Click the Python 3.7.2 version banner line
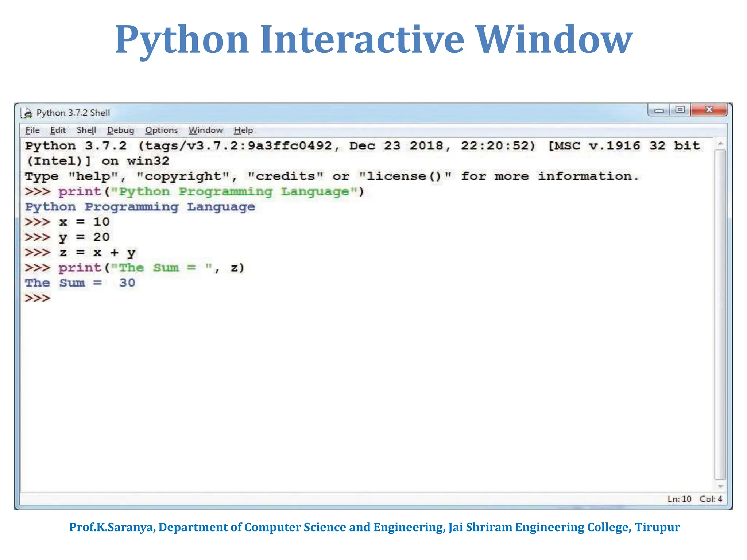Viewport: 747px width, 560px height. (363, 146)
